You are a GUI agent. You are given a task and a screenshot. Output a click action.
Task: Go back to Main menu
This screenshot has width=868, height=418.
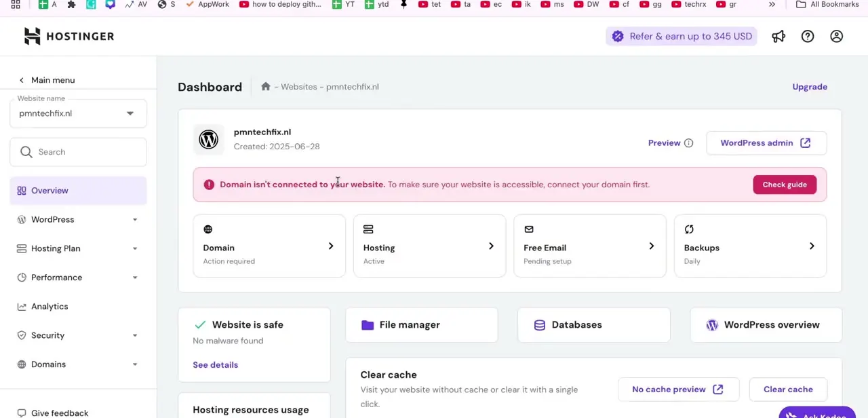(x=47, y=80)
